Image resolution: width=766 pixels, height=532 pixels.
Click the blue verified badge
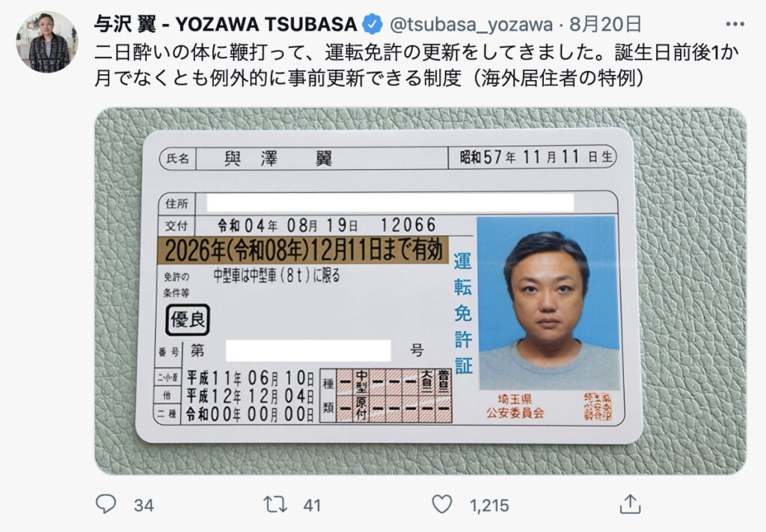tap(373, 24)
